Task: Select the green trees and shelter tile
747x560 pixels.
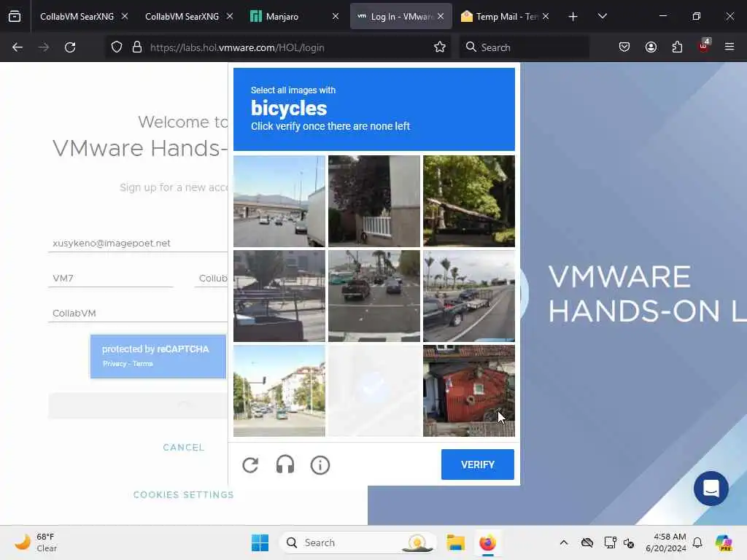Action: point(469,201)
